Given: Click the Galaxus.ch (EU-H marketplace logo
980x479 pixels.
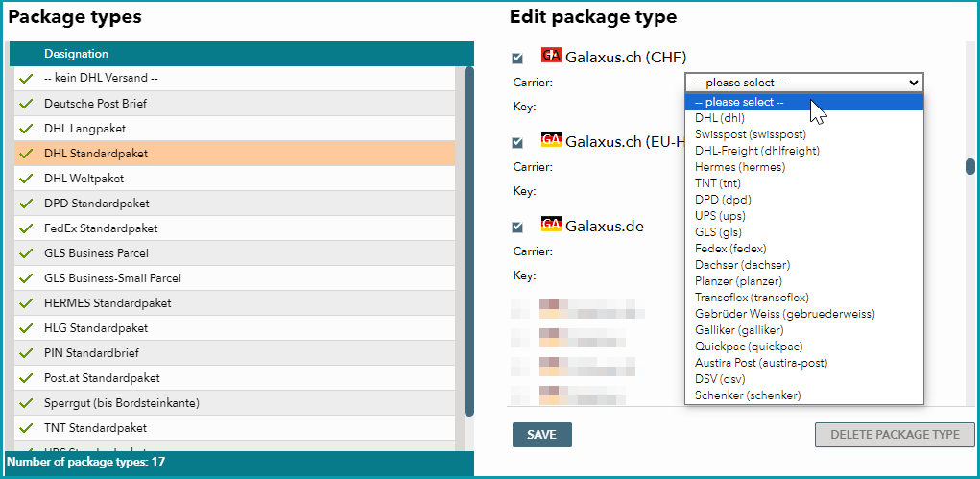Looking at the screenshot, I should point(551,140).
